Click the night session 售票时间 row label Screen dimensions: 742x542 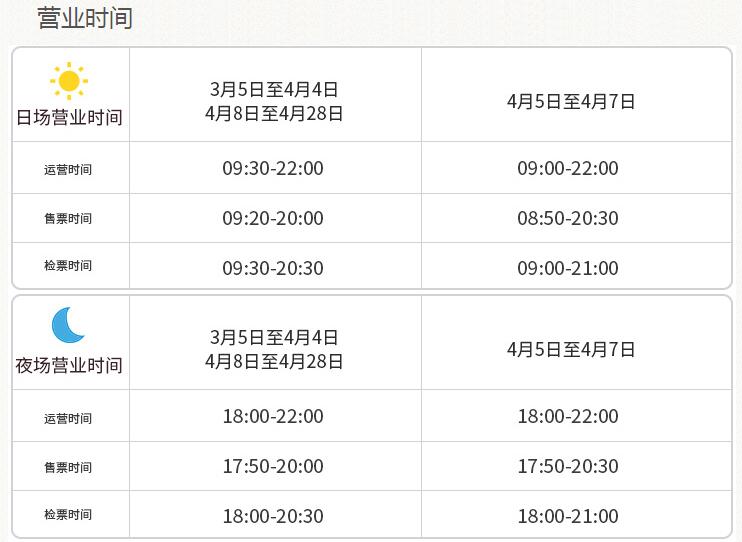point(68,468)
